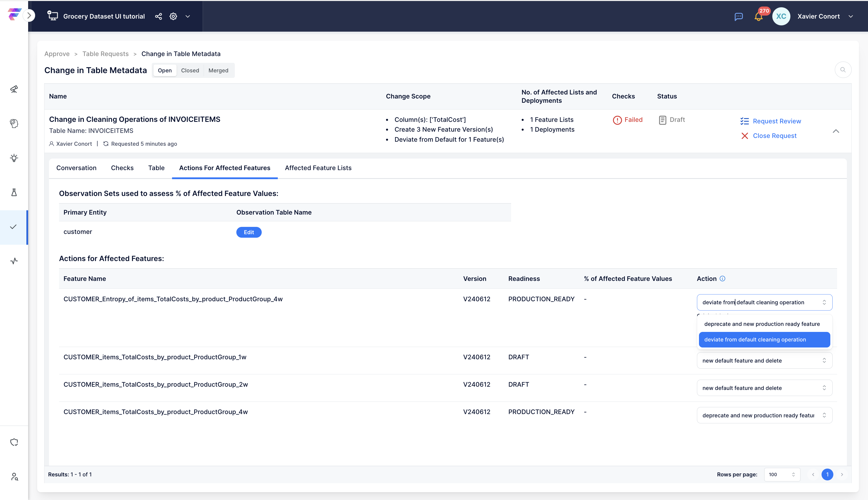Screen dimensions: 868x500
Task: Open the user search sidebar icon
Action: pos(14,477)
